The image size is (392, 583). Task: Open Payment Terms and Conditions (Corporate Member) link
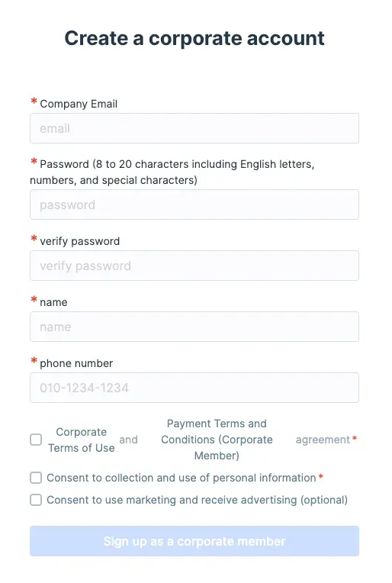[217, 440]
